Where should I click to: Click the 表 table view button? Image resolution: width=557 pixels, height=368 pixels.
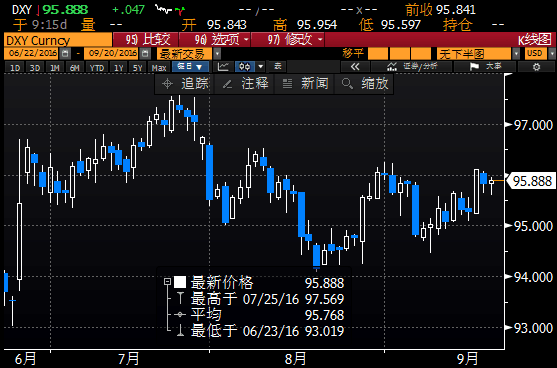(x=277, y=67)
